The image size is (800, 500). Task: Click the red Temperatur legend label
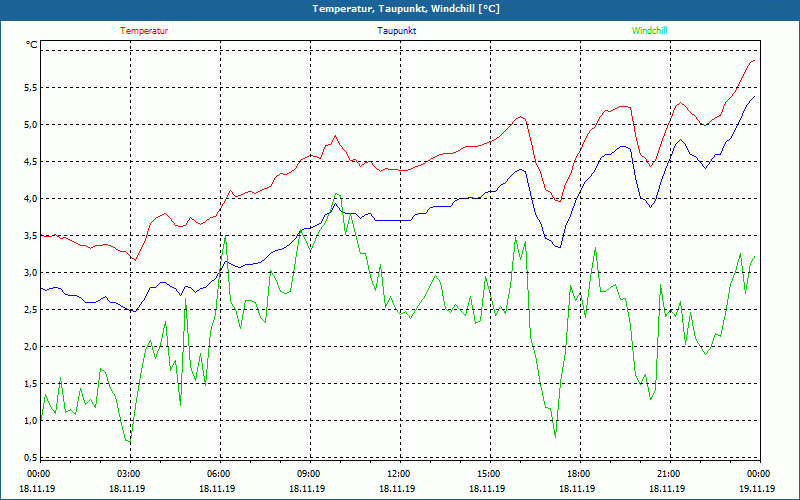144,31
